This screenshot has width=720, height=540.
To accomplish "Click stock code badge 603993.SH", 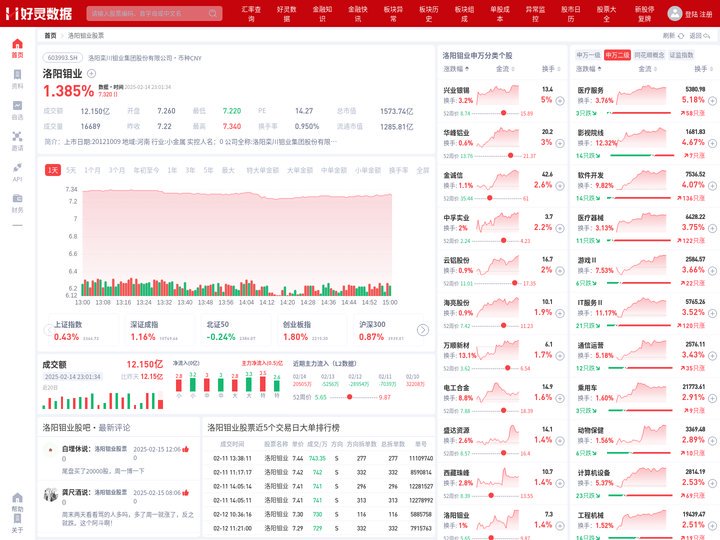I will (63, 58).
